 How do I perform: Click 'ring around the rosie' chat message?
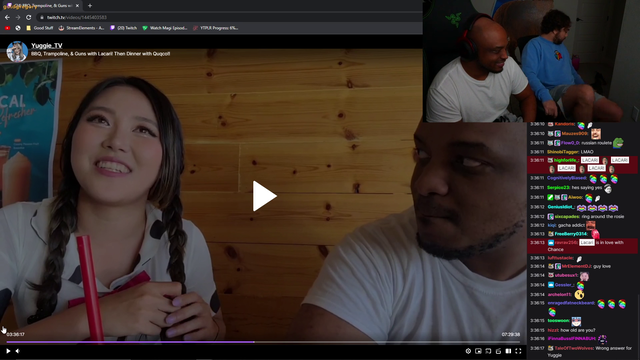coord(603,216)
